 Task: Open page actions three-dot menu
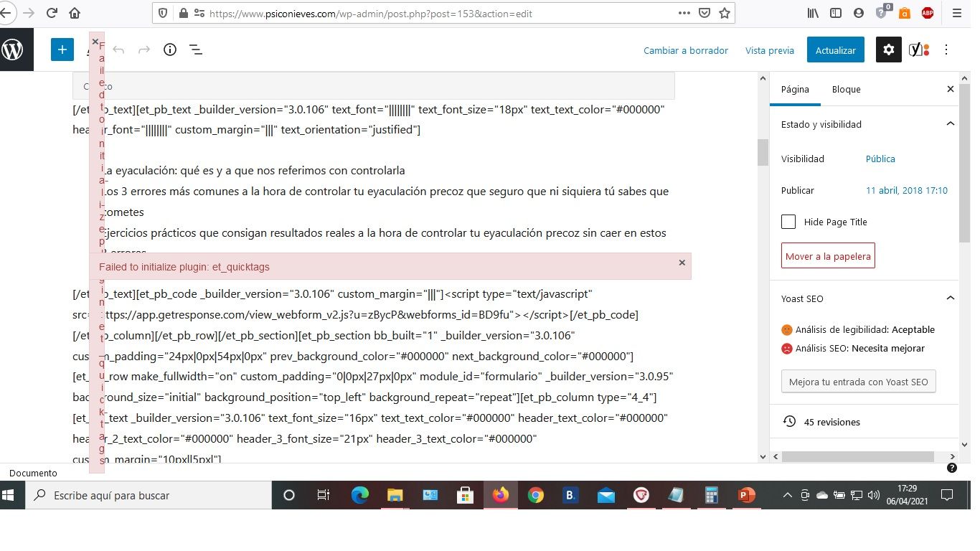click(684, 13)
